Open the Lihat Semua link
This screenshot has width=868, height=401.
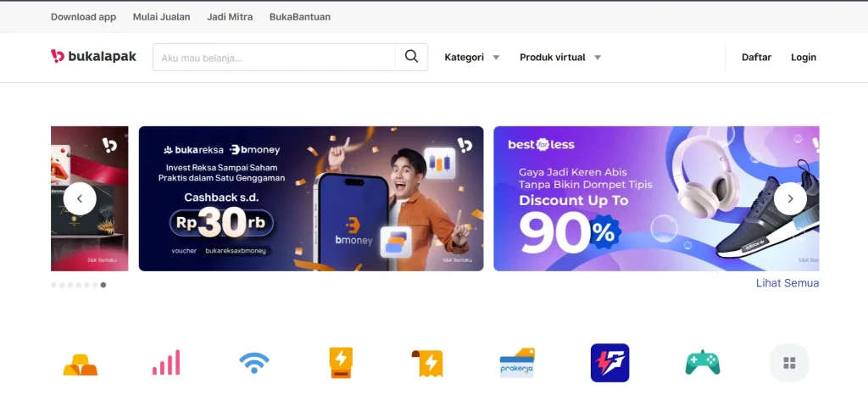point(787,283)
